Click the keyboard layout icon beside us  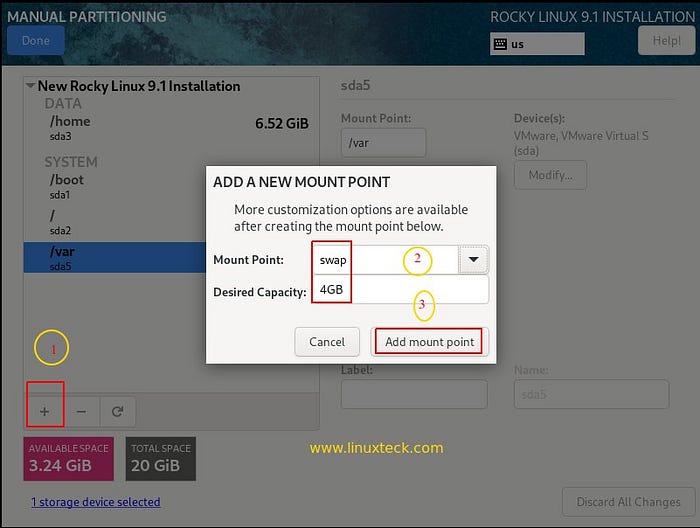[x=500, y=44]
